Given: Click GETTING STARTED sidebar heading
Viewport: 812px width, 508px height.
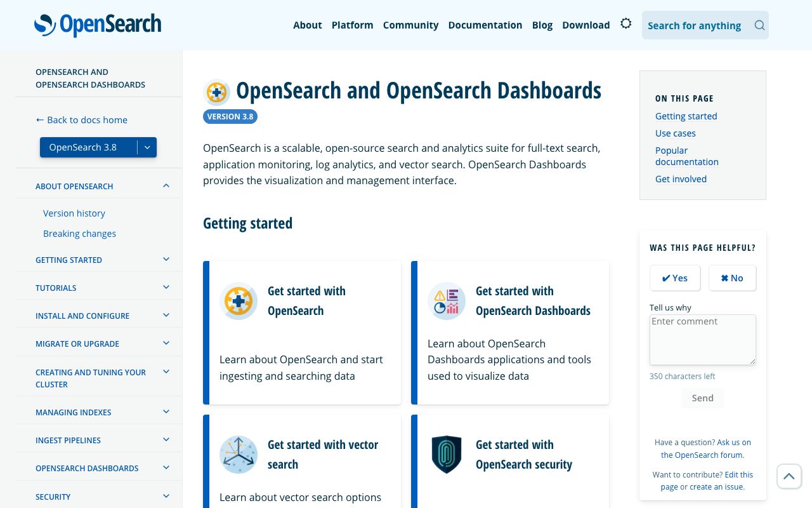Looking at the screenshot, I should (69, 260).
